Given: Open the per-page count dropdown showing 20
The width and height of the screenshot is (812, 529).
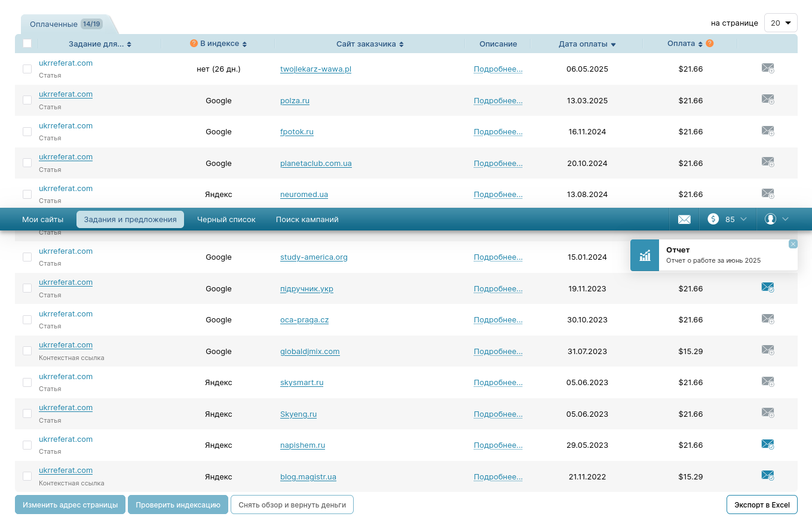Looking at the screenshot, I should 781,23.
